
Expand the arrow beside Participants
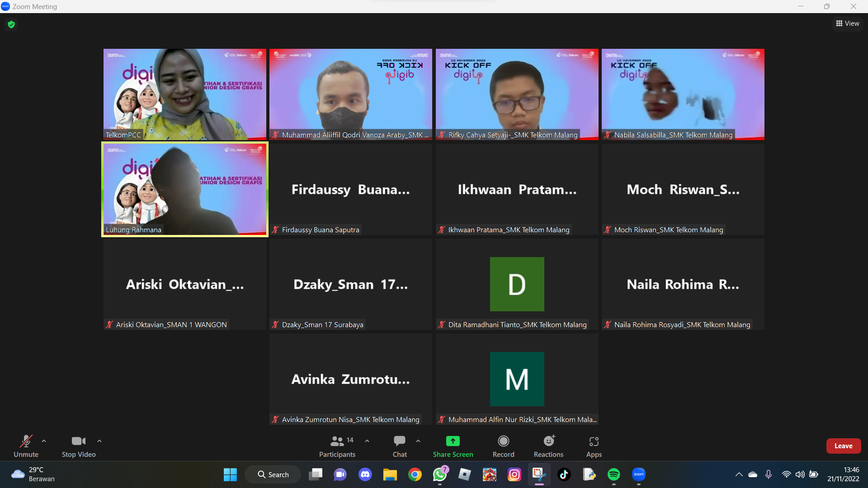tap(367, 441)
